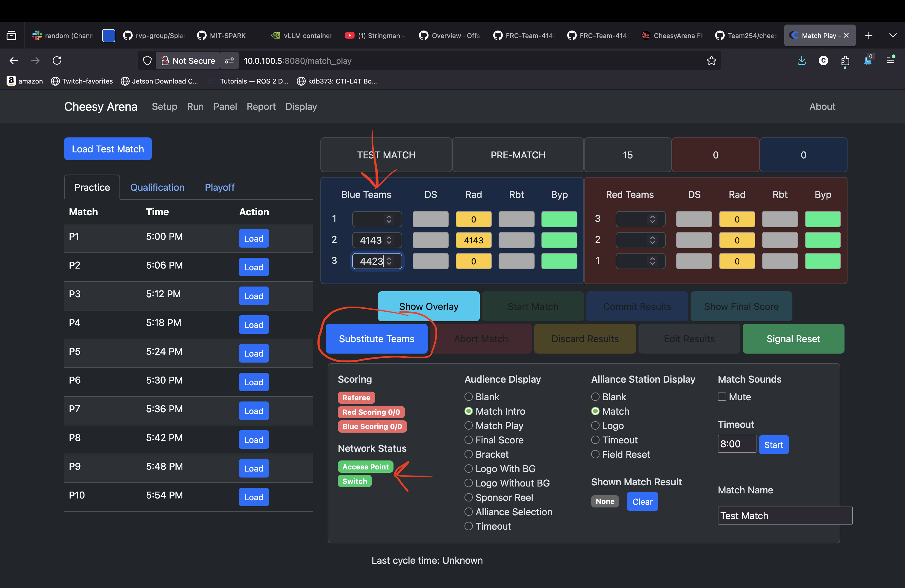This screenshot has height=588, width=905.
Task: Click the tracking protection shield icon
Action: tap(147, 60)
